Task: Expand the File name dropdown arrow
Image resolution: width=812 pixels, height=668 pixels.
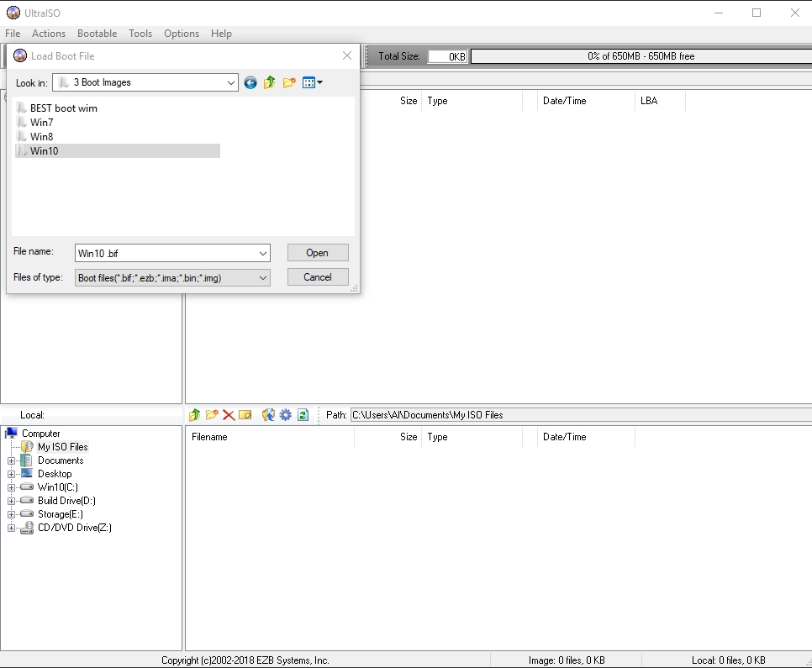Action: [263, 253]
